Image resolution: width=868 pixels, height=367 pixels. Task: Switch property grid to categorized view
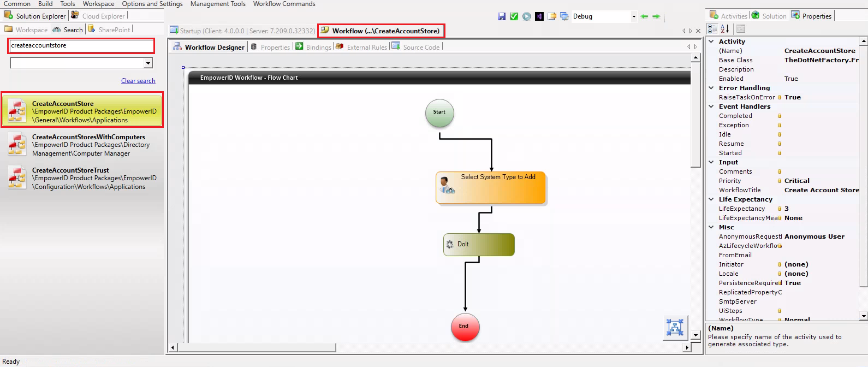pyautogui.click(x=712, y=29)
